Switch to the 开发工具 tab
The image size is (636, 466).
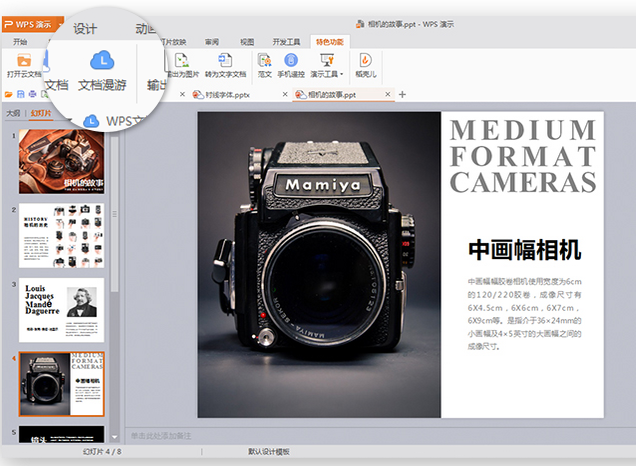click(x=286, y=42)
